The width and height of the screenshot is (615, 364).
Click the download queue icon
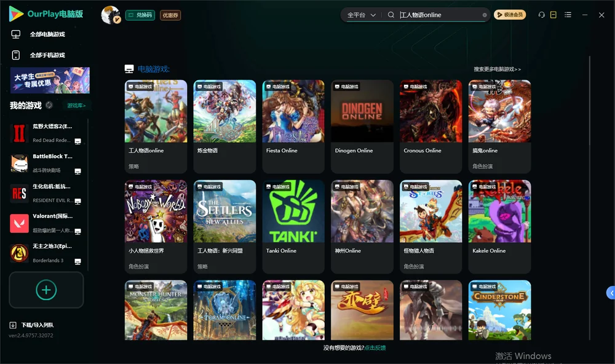coord(13,325)
